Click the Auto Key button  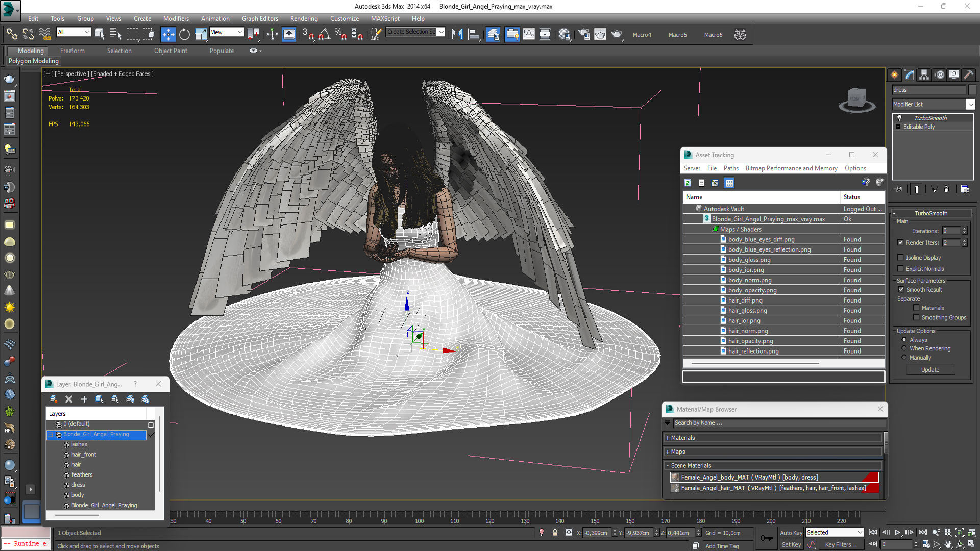(791, 533)
